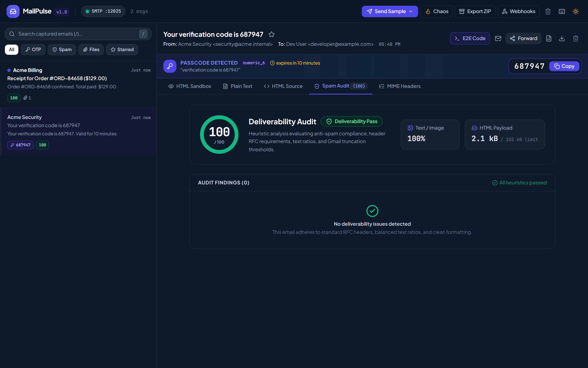Open Webhooks settings
Image resolution: width=588 pixels, height=368 pixels.
(519, 11)
